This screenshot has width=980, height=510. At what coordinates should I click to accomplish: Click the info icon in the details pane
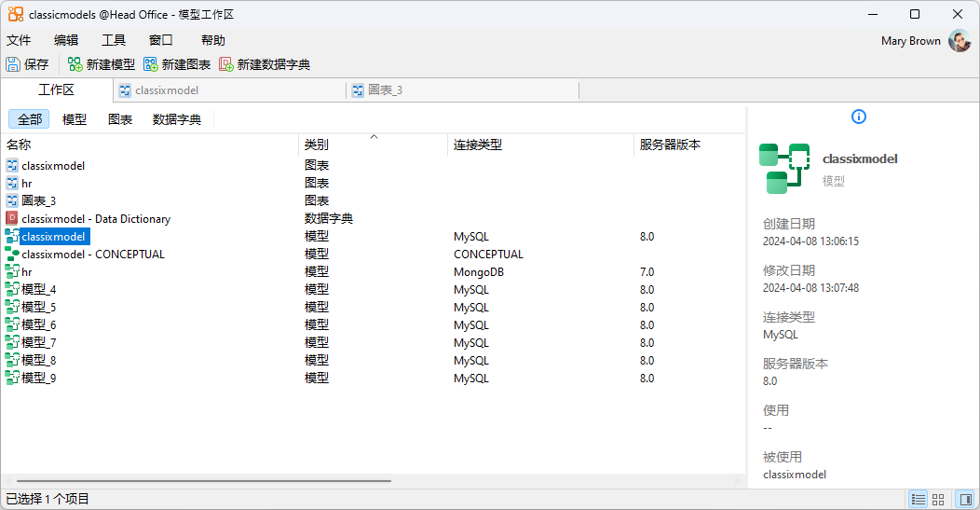[x=859, y=117]
